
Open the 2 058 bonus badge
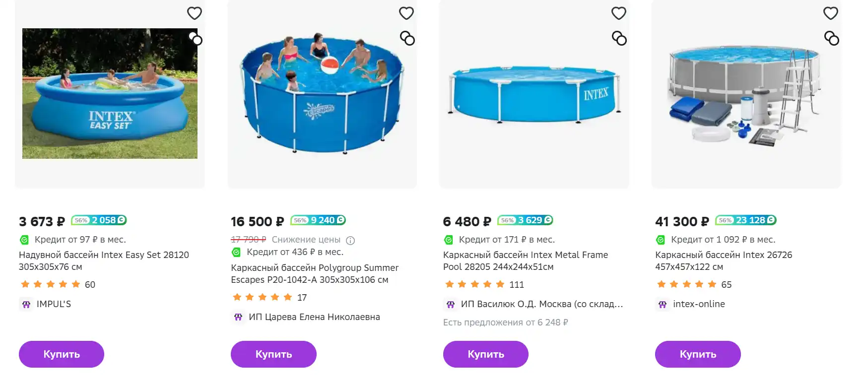[x=99, y=220]
